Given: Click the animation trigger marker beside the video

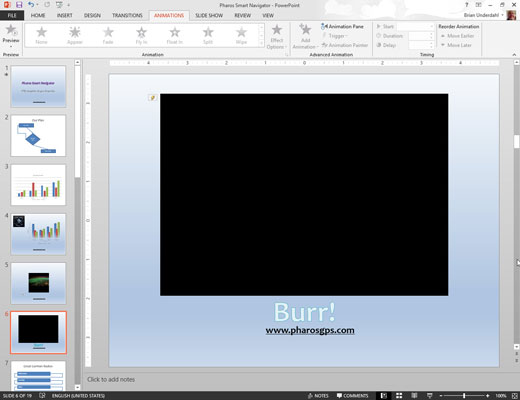Looking at the screenshot, I should tap(152, 98).
